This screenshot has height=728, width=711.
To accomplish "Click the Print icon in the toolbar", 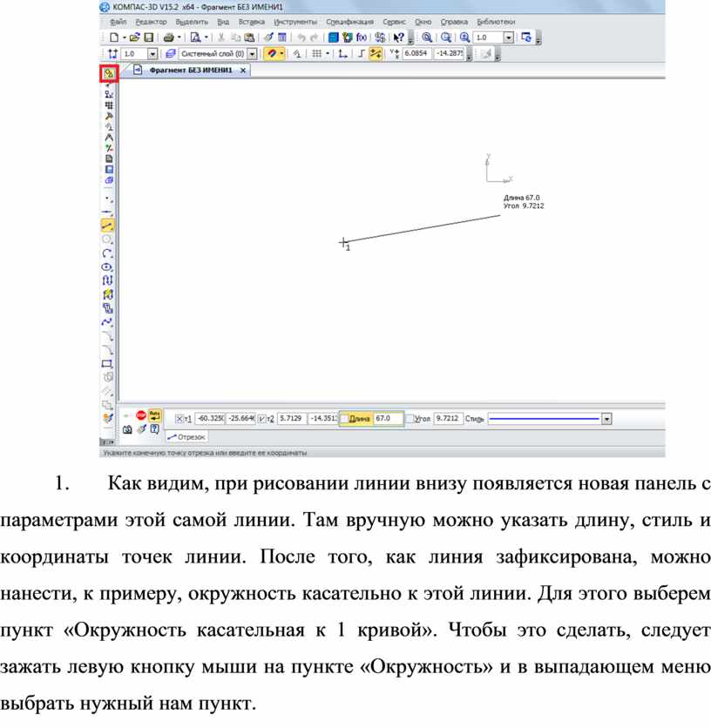I will pos(169,38).
